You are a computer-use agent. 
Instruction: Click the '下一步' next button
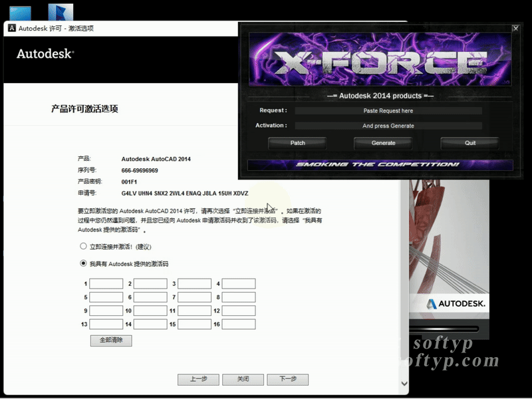[x=288, y=380]
